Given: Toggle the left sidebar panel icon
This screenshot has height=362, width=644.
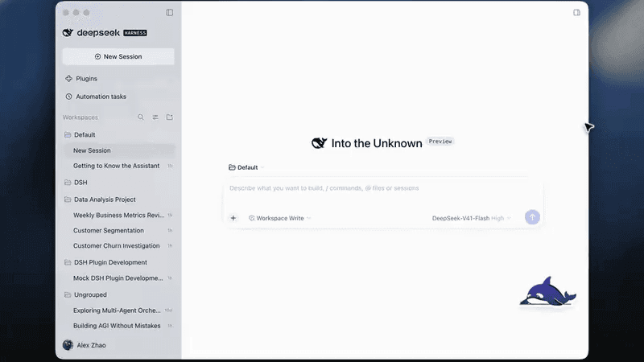Looking at the screenshot, I should [x=170, y=13].
